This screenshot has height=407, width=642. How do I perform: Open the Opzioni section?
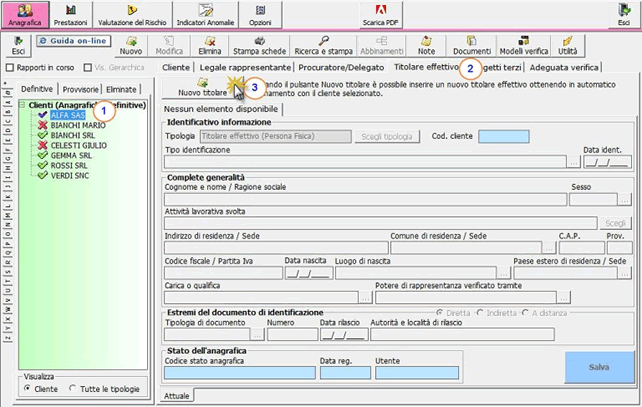point(260,15)
